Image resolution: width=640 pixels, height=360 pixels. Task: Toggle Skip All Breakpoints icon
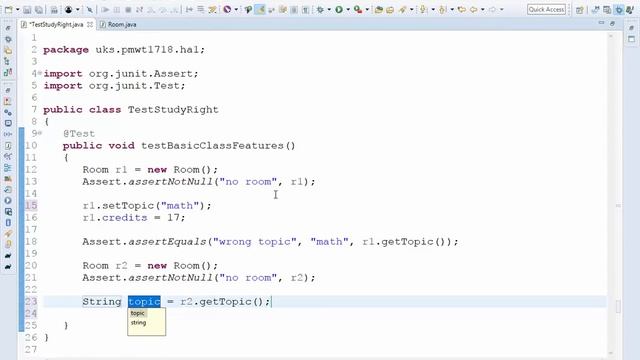90,9
